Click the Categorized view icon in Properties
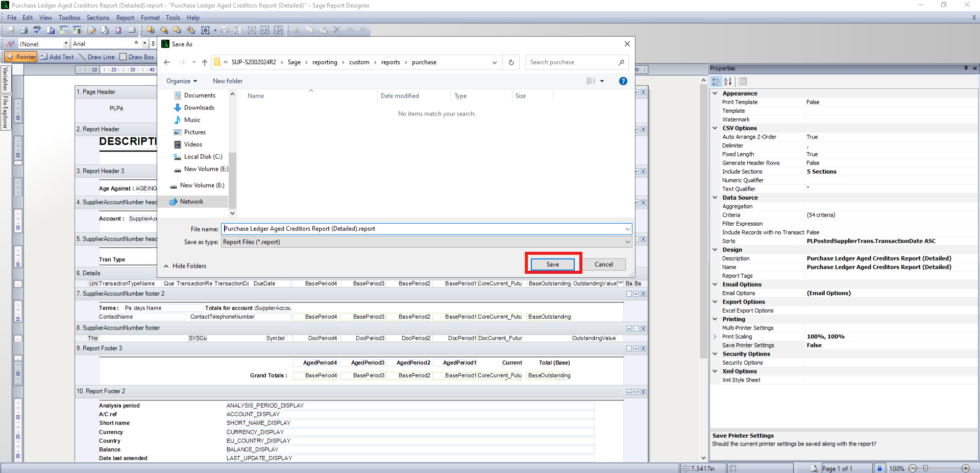Viewport: 980px width, 473px height. click(x=716, y=81)
